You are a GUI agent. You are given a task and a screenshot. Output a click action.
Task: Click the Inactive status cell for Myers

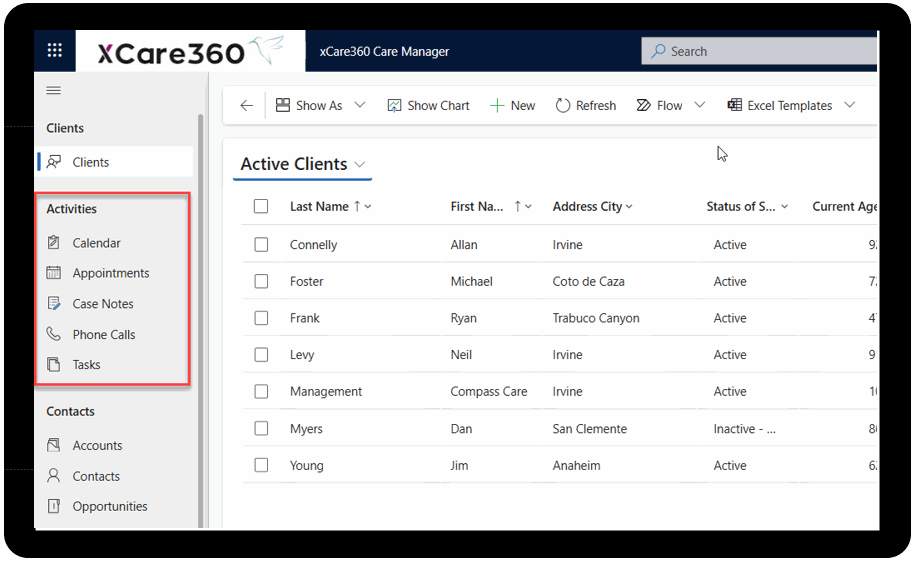tap(744, 429)
